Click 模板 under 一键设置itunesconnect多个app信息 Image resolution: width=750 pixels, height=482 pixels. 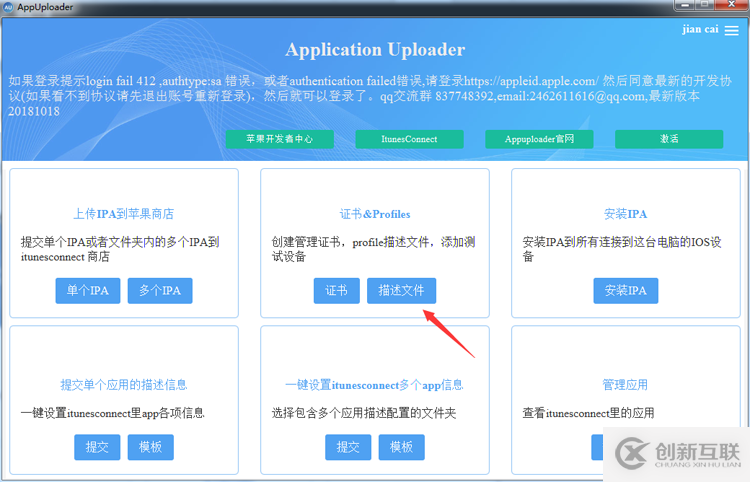coord(401,447)
